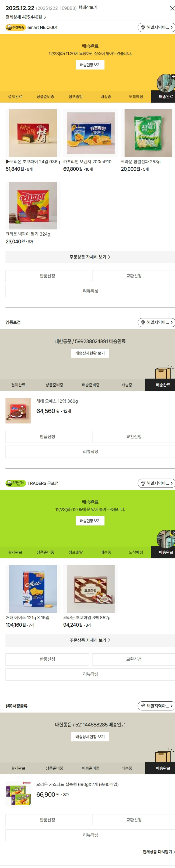
Task: Click the 트레이더스 green truck badge icon
Action: click(16, 483)
